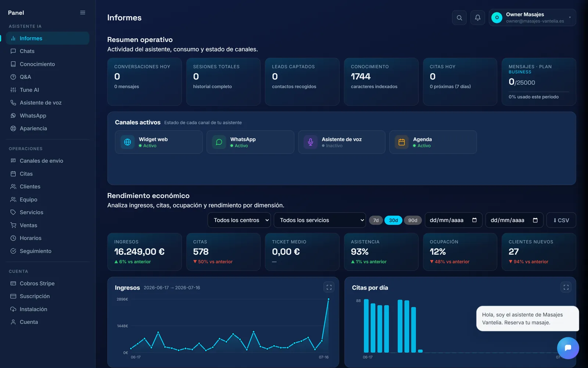Click the Sesiones totales card
The width and height of the screenshot is (588, 368).
click(223, 82)
